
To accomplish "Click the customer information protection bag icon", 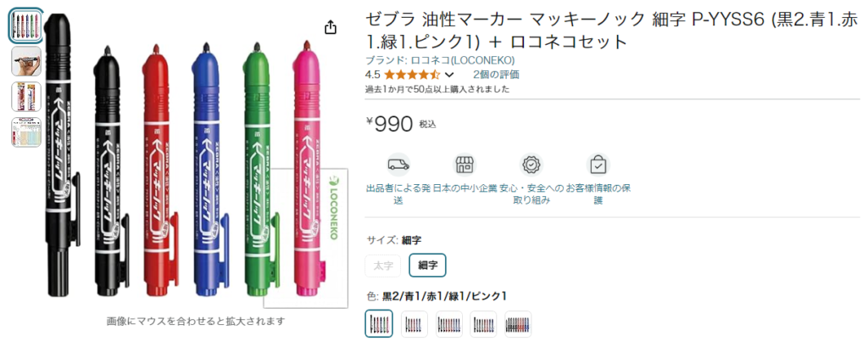I will coord(598,165).
